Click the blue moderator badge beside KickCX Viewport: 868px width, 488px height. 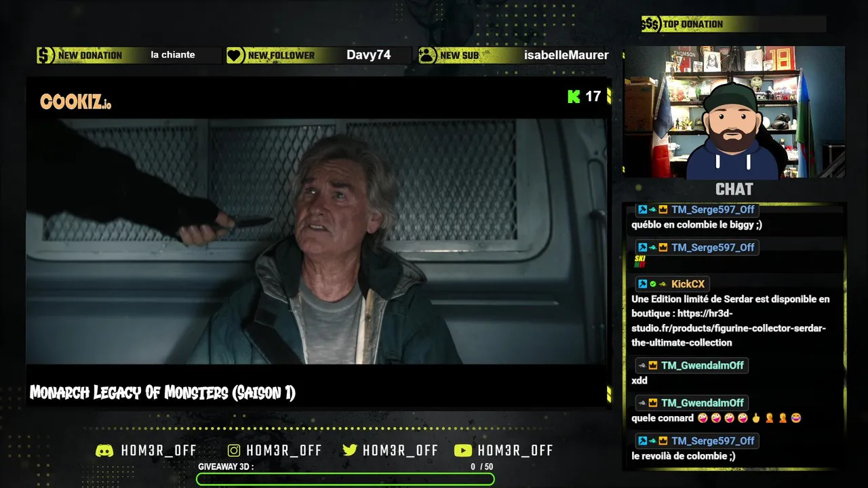coord(642,284)
